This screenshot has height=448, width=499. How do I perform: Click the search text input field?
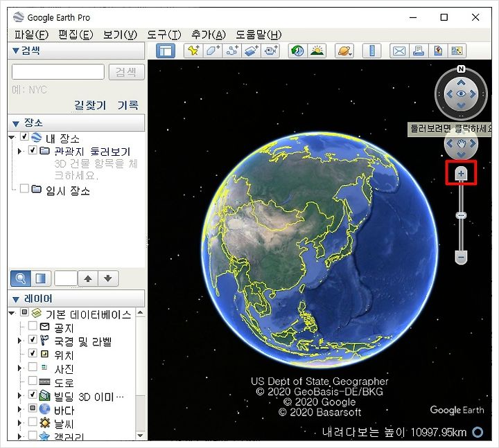pos(58,72)
